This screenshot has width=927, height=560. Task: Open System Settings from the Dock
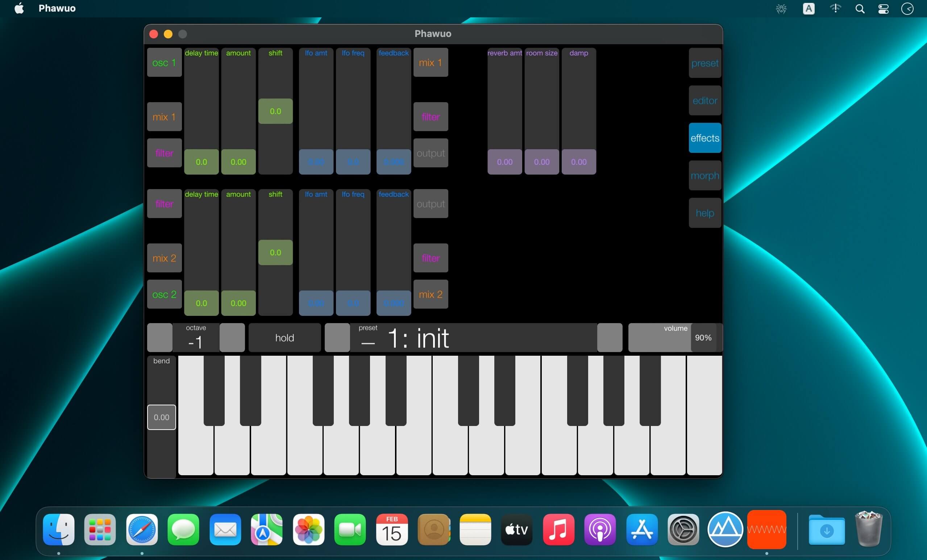click(683, 530)
